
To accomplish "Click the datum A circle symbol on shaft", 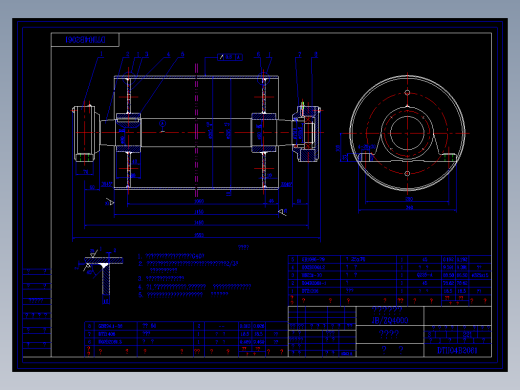I will (162, 124).
